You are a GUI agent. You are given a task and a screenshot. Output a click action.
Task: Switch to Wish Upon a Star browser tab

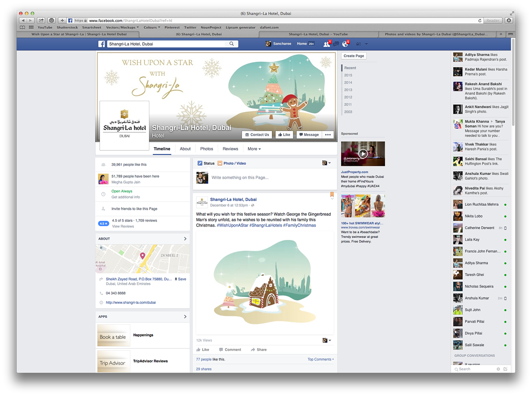click(x=79, y=34)
